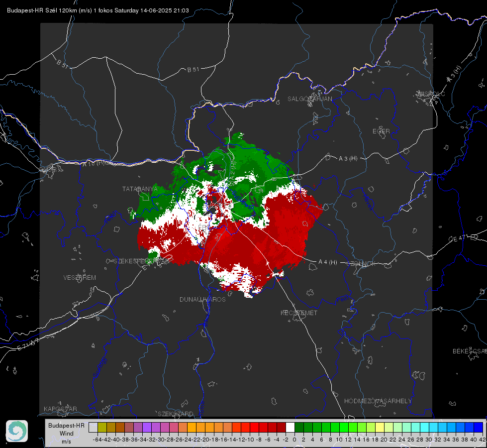Click the '14' legend value
Viewport: 487px width, 448px height.
[x=357, y=440]
